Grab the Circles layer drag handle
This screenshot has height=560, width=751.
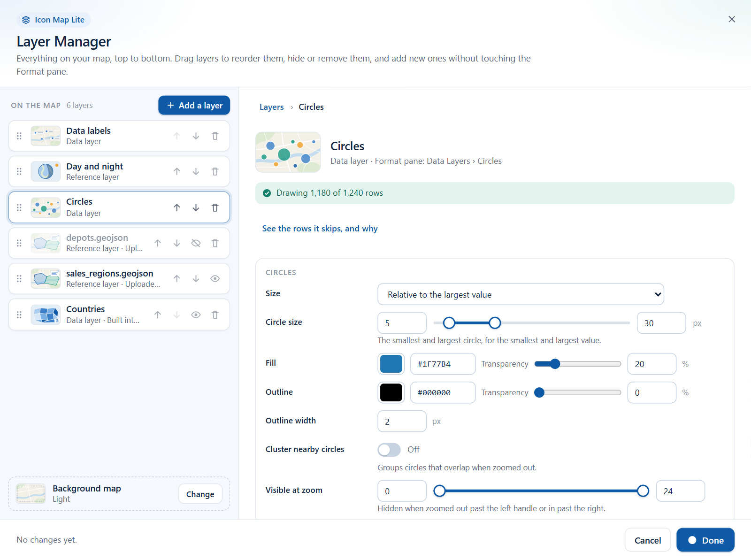(19, 207)
